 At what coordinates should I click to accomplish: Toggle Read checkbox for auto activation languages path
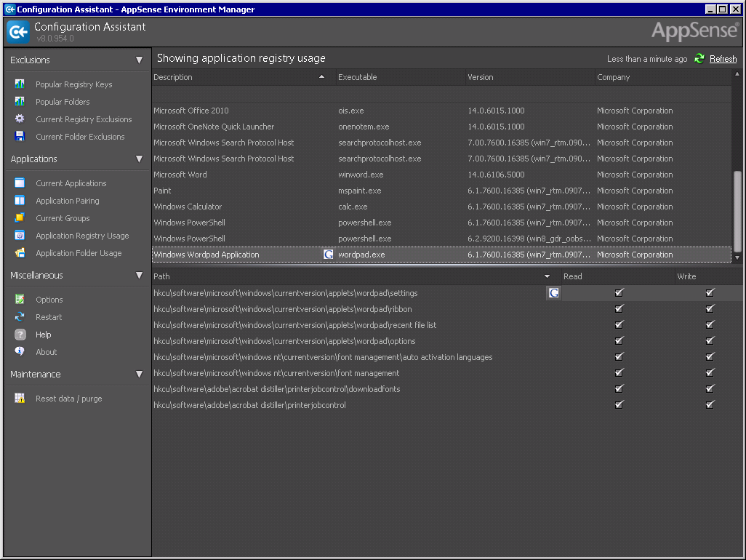tap(619, 357)
